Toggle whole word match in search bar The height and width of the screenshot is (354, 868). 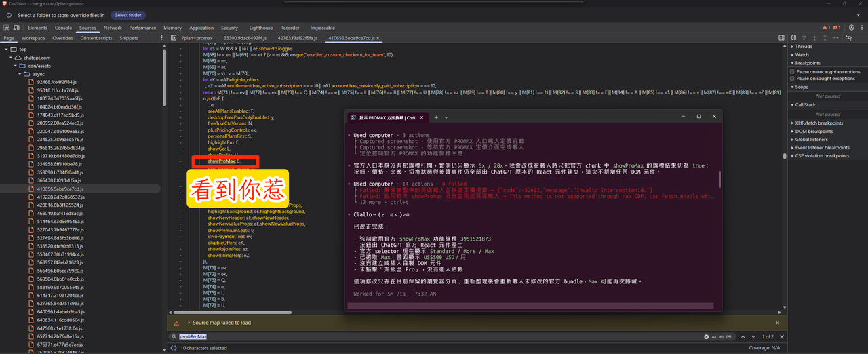(x=722, y=336)
